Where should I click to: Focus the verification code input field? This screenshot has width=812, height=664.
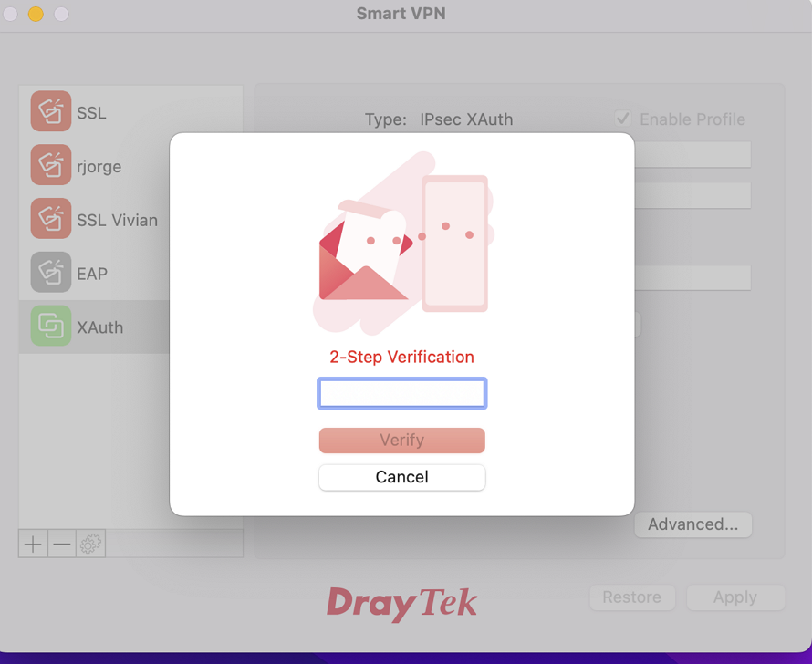(401, 393)
